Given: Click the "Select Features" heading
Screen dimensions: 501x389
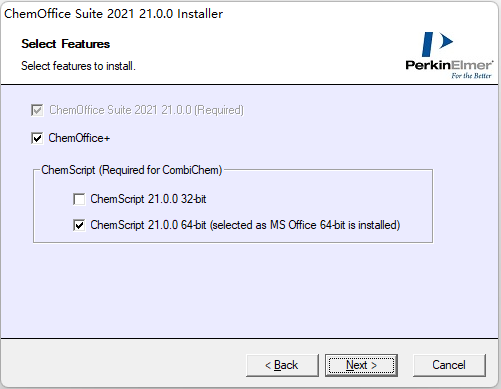Looking at the screenshot, I should pyautogui.click(x=66, y=44).
